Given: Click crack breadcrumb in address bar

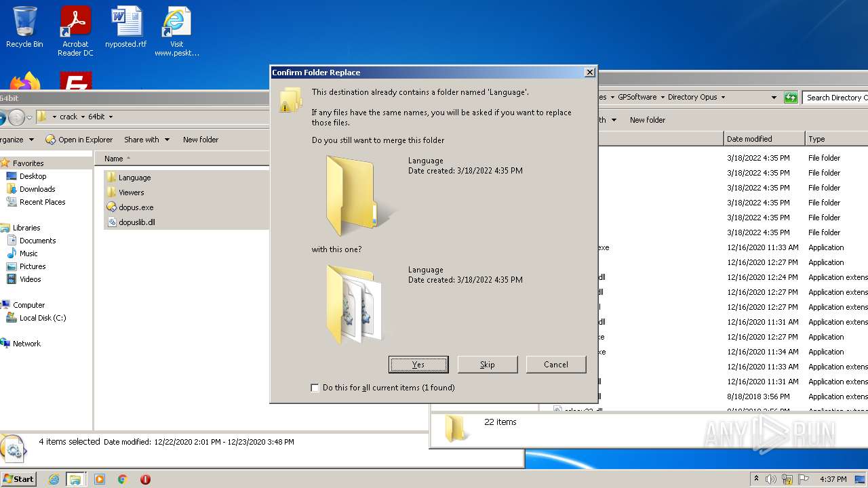Looking at the screenshot, I should pos(68,117).
